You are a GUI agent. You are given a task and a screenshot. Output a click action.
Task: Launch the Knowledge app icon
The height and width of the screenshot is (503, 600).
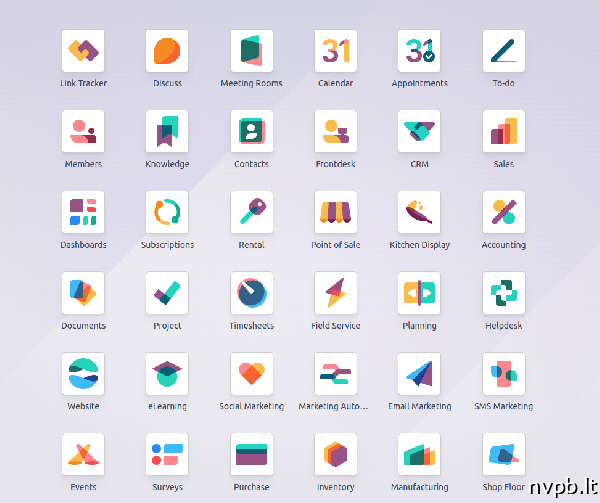167,131
